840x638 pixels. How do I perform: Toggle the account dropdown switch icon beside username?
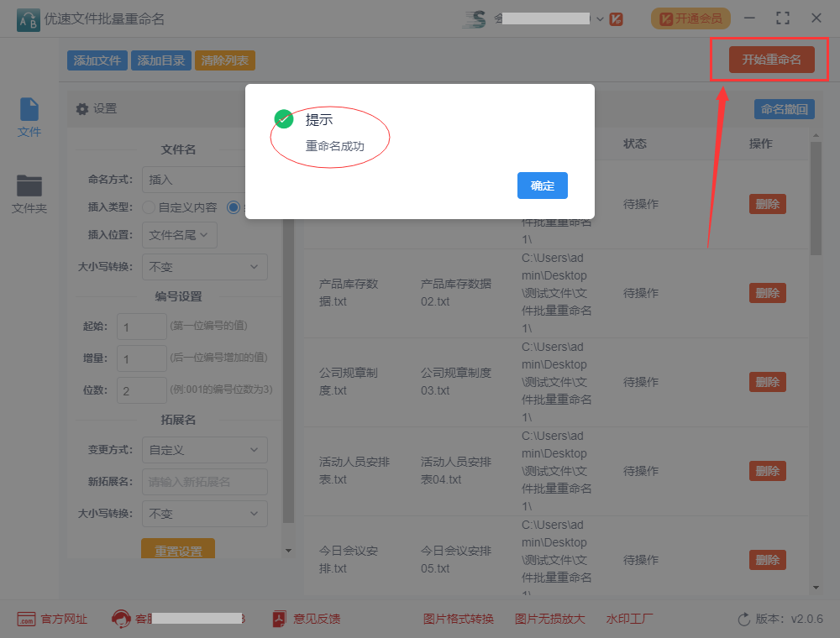[x=600, y=17]
